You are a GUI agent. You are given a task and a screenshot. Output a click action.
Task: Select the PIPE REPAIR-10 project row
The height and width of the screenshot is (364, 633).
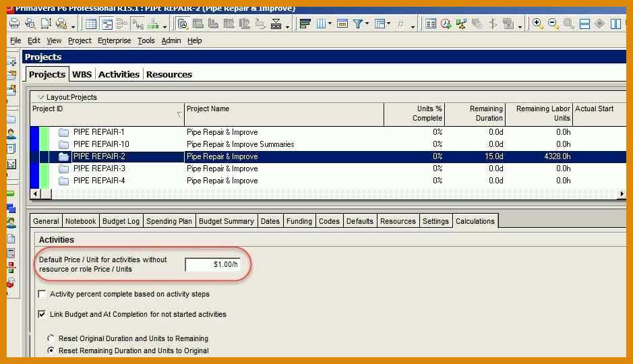[x=328, y=144]
